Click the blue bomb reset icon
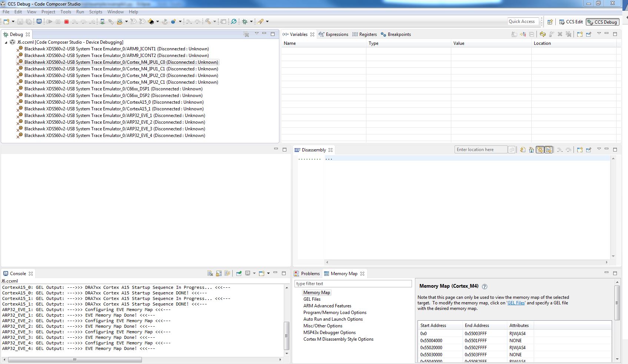 (x=173, y=22)
